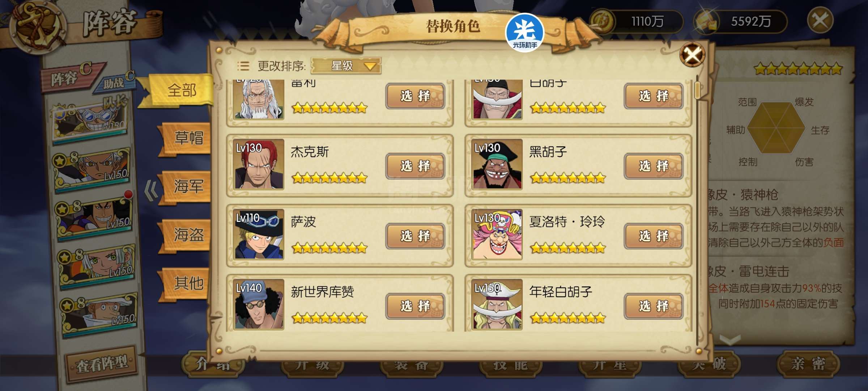Close the 替换角色 character popup
This screenshot has height=391, width=868.
692,55
